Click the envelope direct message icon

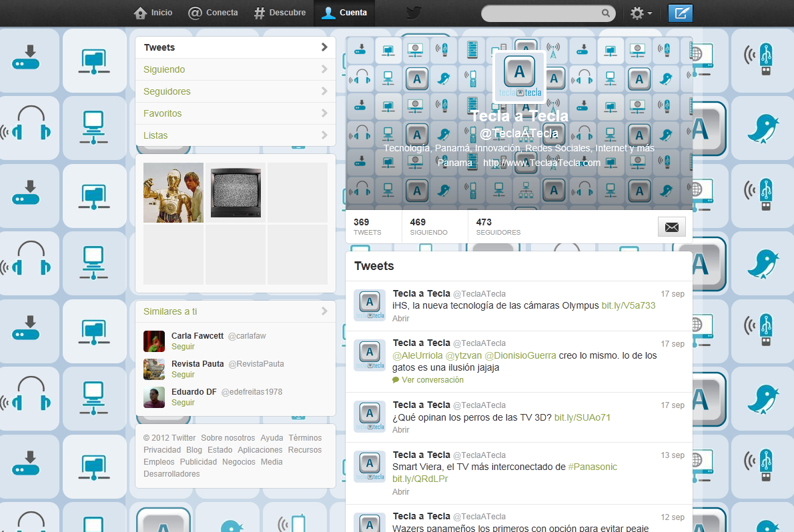[671, 227]
